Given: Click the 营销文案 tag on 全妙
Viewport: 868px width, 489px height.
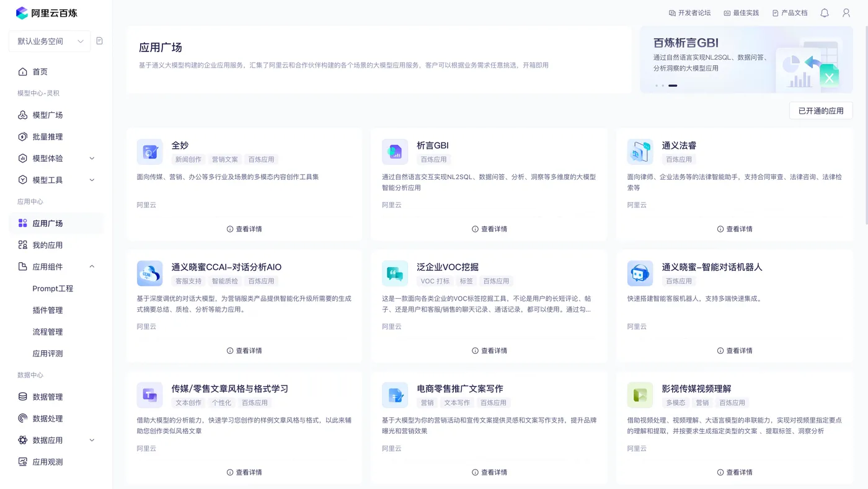Looking at the screenshot, I should (x=224, y=160).
